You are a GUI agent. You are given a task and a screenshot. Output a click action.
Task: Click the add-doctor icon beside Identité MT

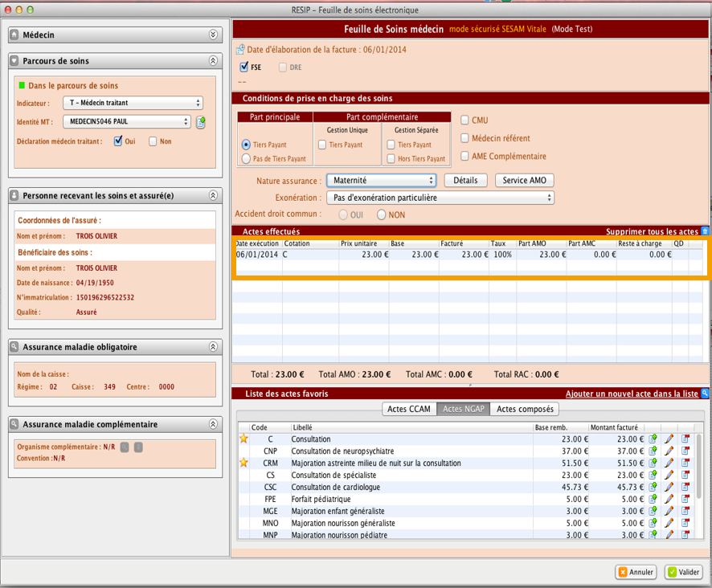click(201, 122)
